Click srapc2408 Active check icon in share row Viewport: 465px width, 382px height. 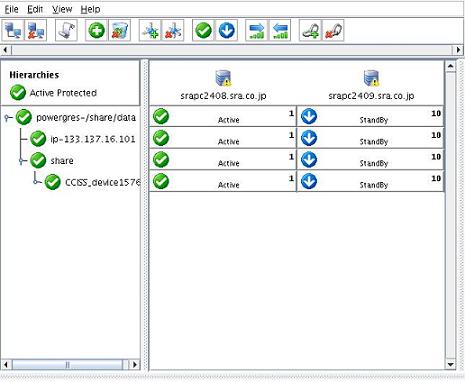click(161, 160)
